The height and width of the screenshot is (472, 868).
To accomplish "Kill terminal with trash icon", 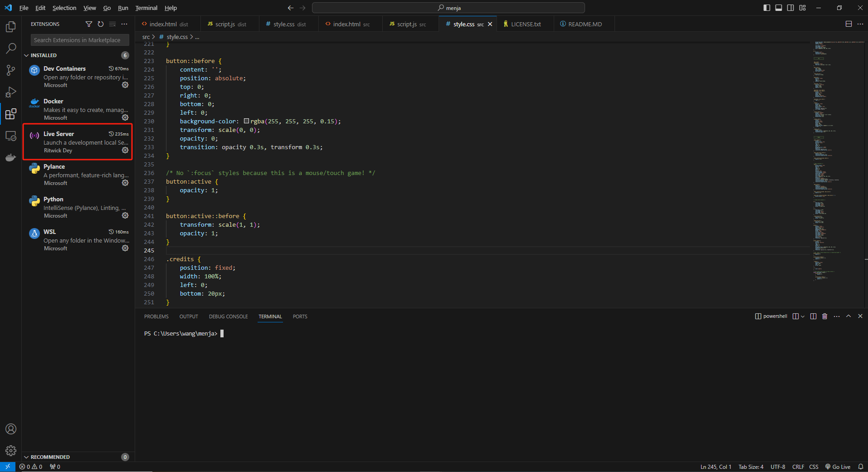I will (825, 316).
